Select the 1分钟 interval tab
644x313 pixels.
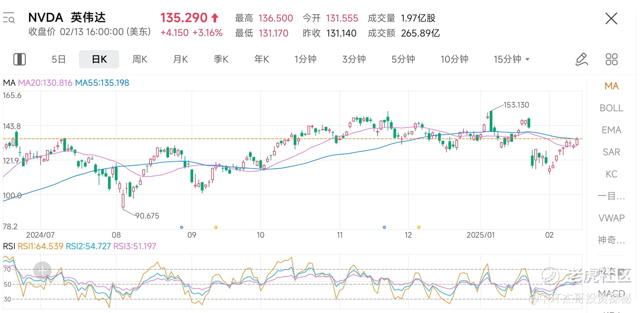tap(305, 59)
